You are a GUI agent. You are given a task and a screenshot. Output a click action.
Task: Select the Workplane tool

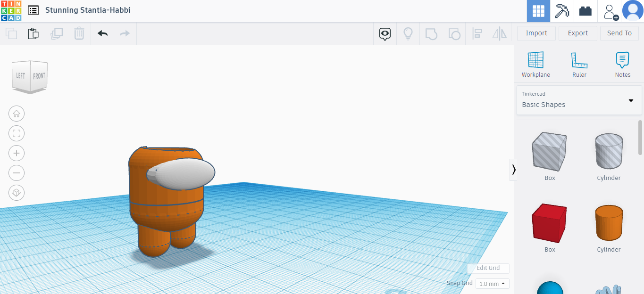[536, 65]
